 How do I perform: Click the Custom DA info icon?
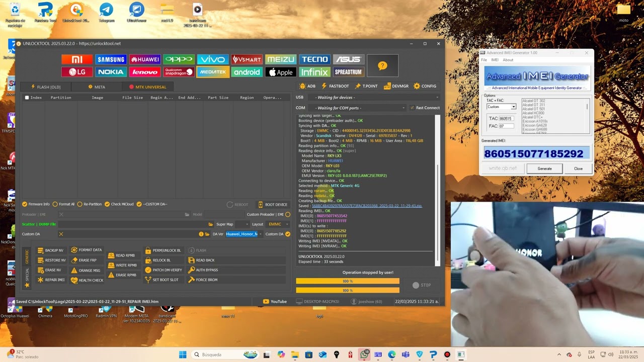tap(201, 234)
